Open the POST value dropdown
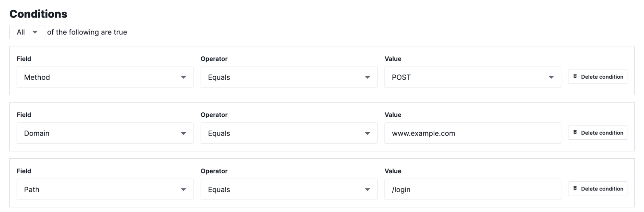The width and height of the screenshot is (644, 212). coord(472,77)
